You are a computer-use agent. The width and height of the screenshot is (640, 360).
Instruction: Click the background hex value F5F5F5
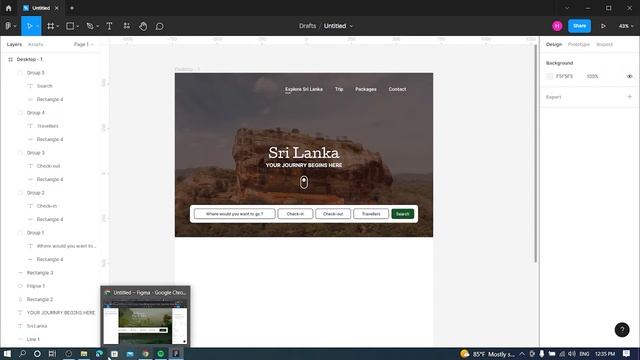click(564, 76)
